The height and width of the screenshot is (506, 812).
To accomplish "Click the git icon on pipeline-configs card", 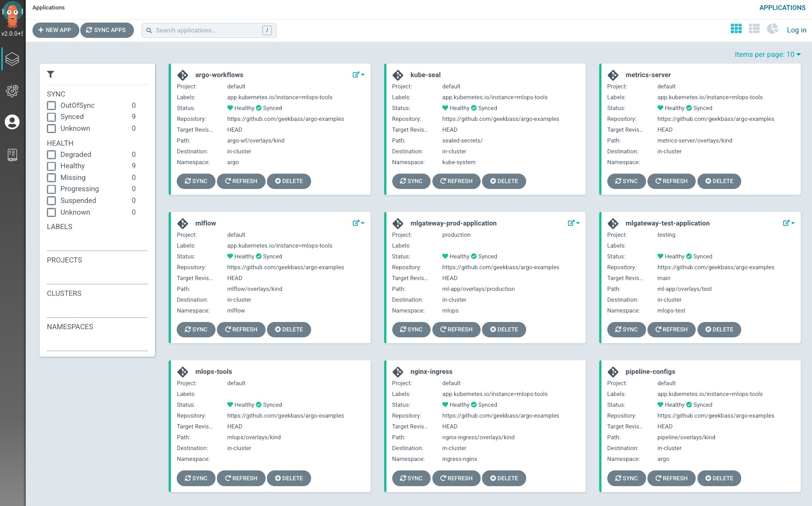I will pos(613,372).
